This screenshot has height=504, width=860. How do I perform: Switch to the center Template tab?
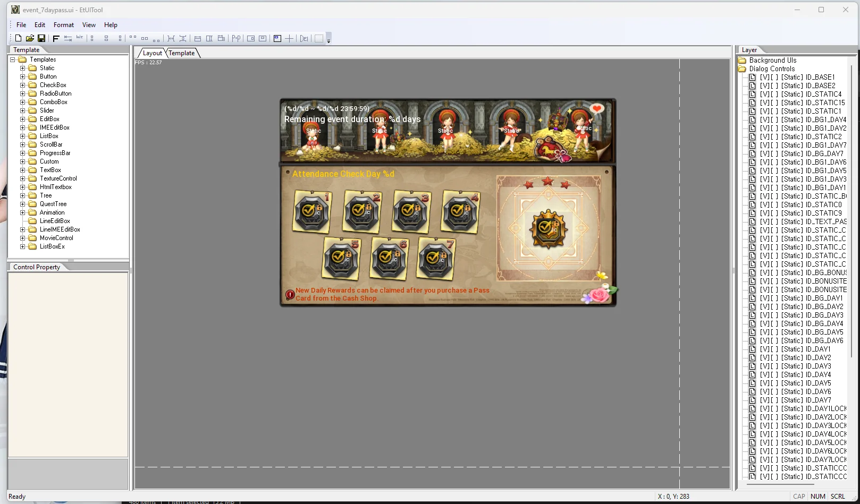click(x=182, y=53)
